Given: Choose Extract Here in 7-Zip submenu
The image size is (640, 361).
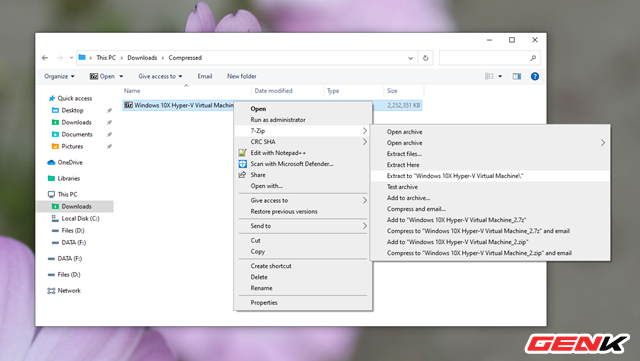Looking at the screenshot, I should [x=490, y=165].
